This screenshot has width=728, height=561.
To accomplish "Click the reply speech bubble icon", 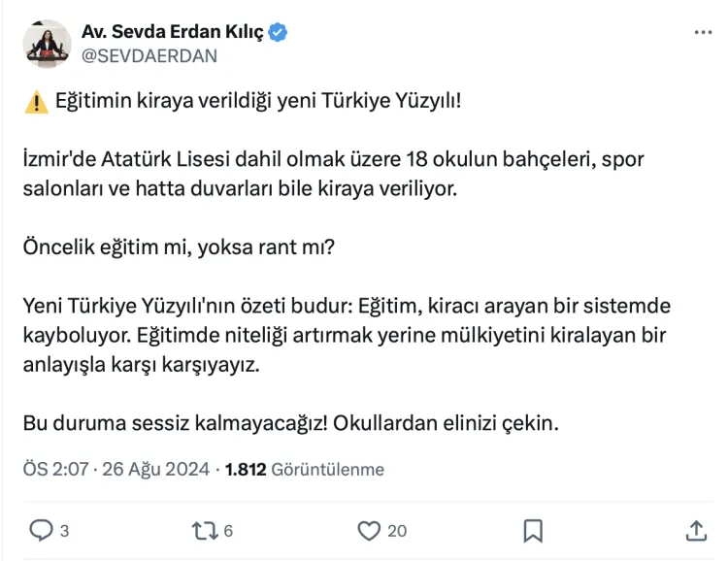I will pyautogui.click(x=41, y=530).
